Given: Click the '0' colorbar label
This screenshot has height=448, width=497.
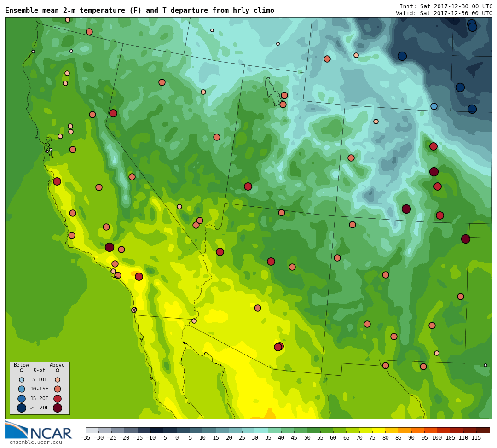Looking at the screenshot, I should [x=177, y=438].
